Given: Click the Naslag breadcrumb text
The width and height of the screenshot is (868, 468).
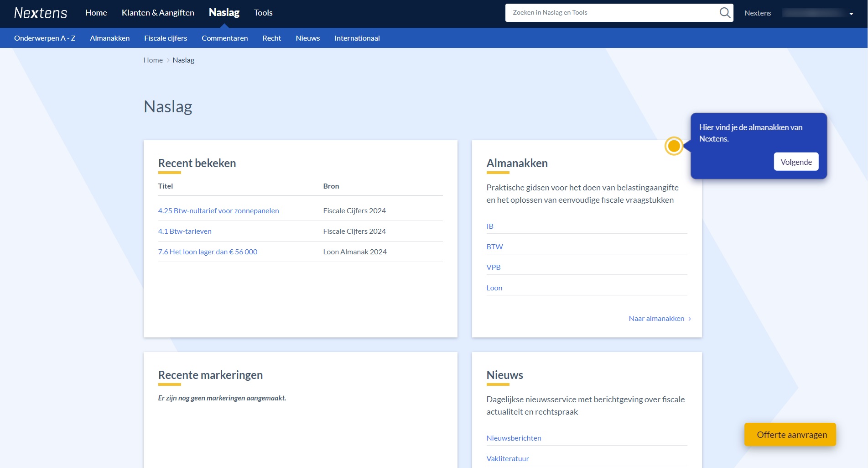Looking at the screenshot, I should pyautogui.click(x=183, y=60).
